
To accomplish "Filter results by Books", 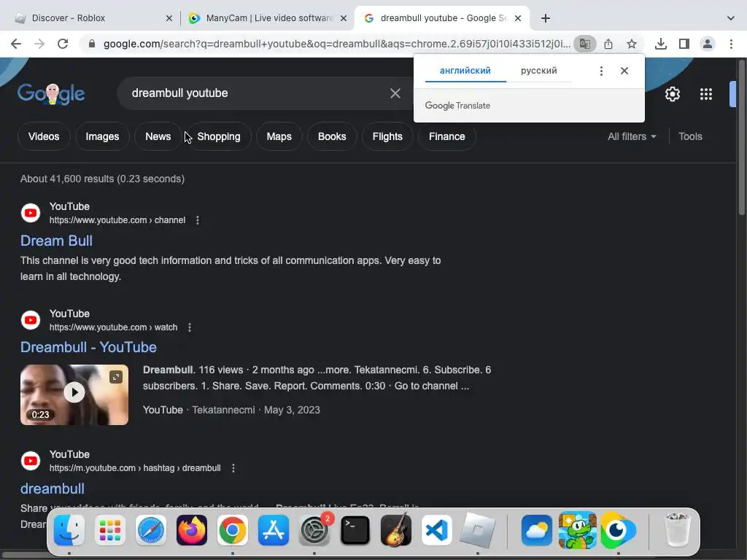I will [x=332, y=136].
